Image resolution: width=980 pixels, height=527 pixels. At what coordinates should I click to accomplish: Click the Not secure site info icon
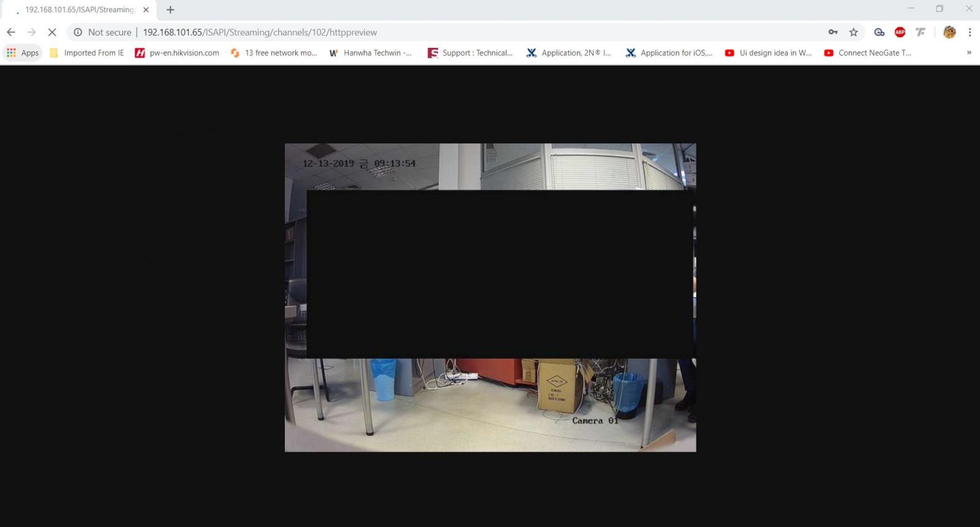78,32
